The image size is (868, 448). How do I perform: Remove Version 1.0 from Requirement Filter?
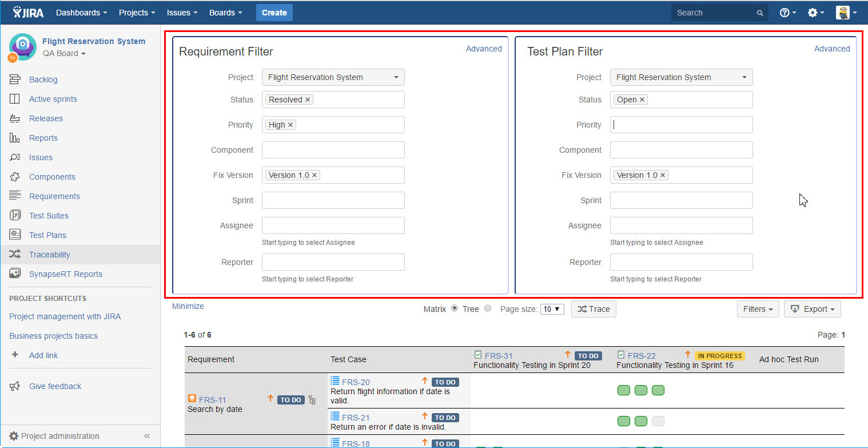click(x=314, y=175)
